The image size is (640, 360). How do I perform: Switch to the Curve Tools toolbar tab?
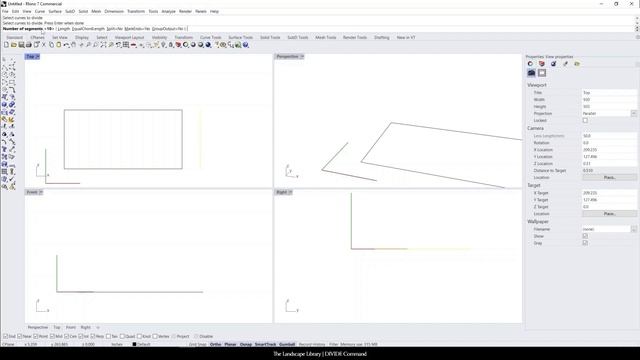point(211,38)
